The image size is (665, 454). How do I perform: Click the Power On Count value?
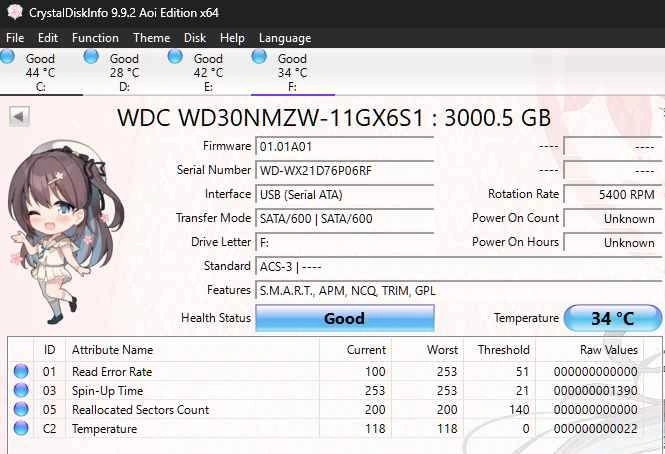click(612, 219)
